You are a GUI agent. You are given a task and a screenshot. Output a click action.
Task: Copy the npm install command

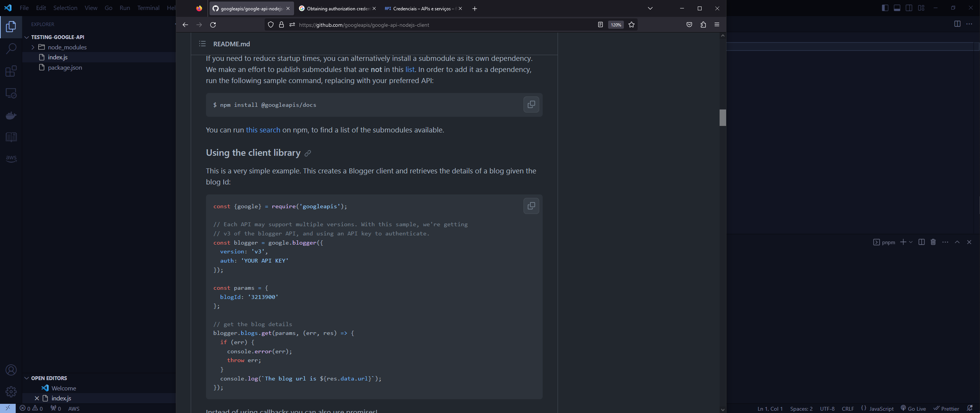pos(531,104)
